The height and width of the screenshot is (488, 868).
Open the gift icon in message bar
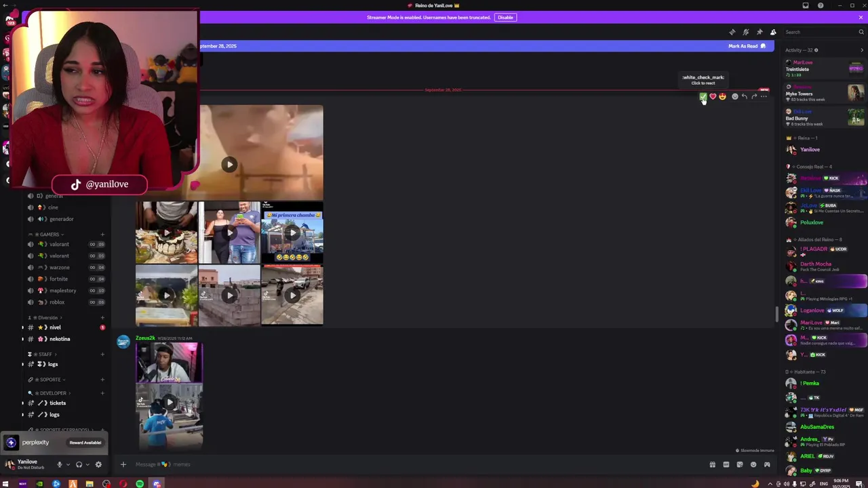click(712, 464)
